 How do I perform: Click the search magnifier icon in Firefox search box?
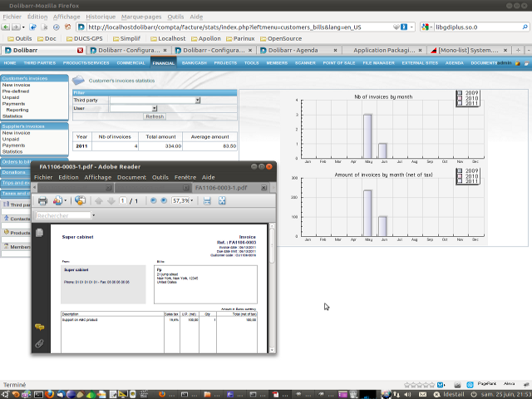pos(525,27)
